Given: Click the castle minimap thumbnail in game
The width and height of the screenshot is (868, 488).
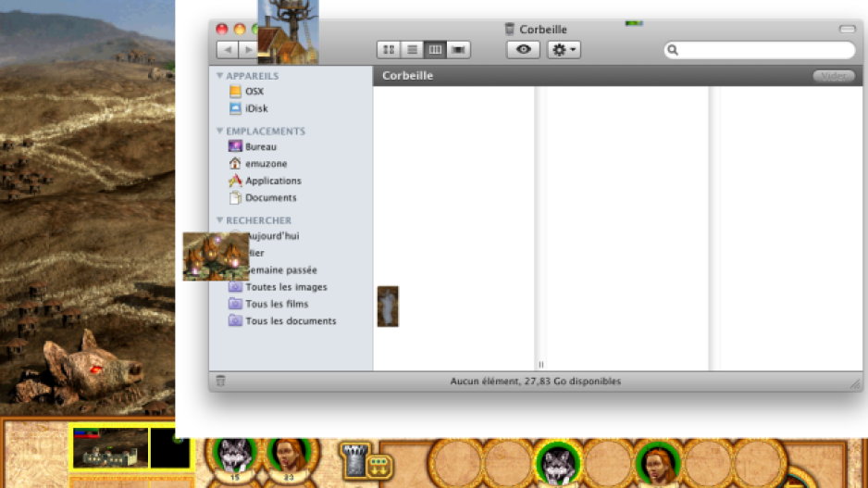Looking at the screenshot, I should (x=110, y=447).
